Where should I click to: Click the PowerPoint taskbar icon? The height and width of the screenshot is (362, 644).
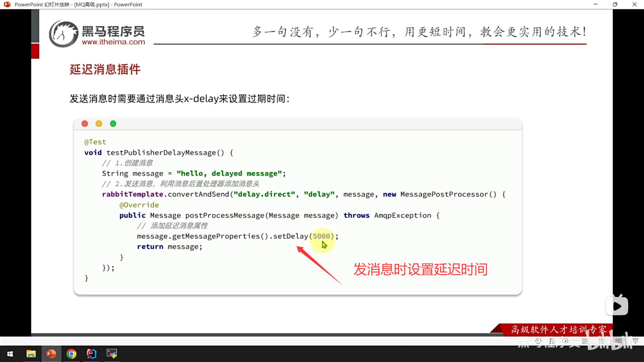coord(51,354)
